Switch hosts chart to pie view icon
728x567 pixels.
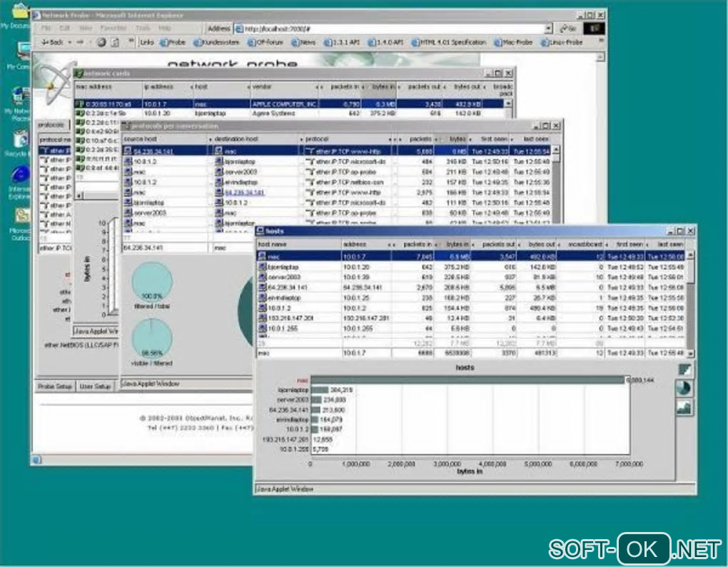pos(684,388)
